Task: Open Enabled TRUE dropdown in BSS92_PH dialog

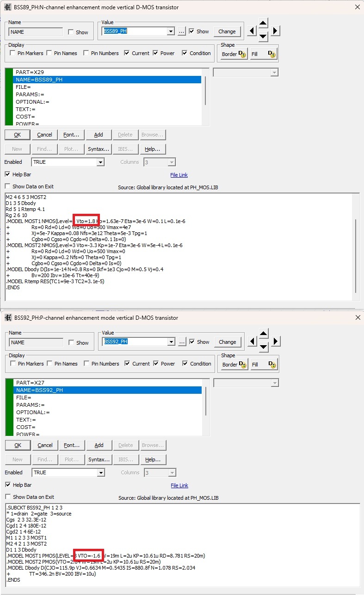Action: [101, 473]
